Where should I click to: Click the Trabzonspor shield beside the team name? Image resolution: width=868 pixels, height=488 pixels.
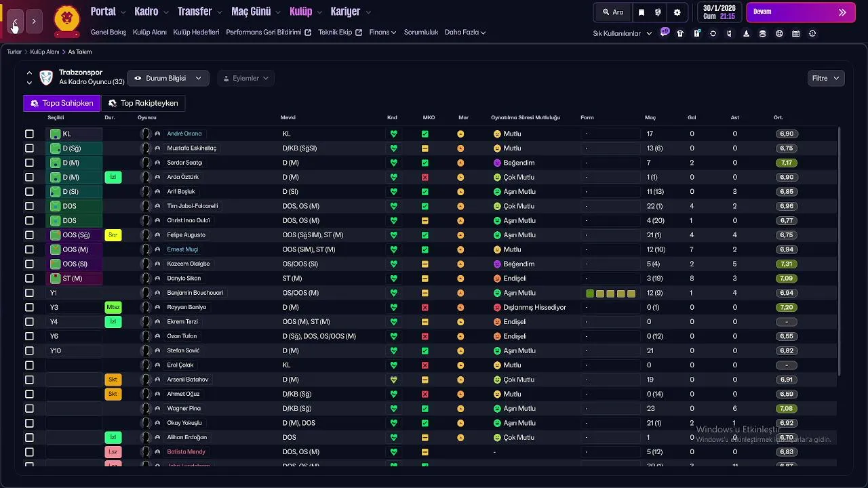pyautogui.click(x=46, y=78)
